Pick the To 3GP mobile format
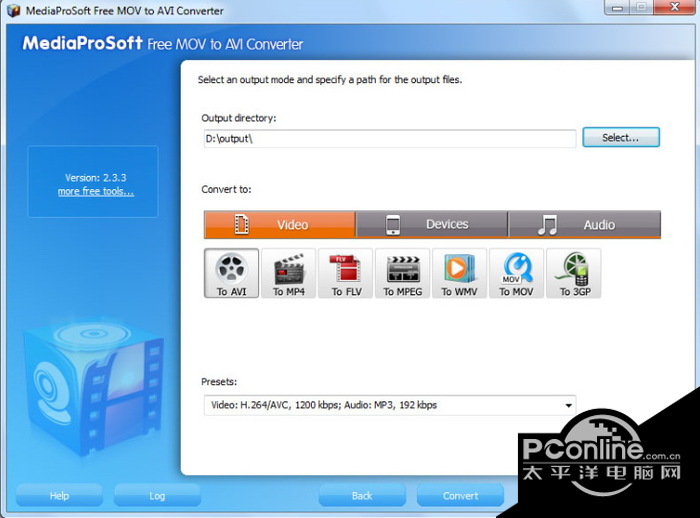Screen dimensions: 700x518 pos(574,273)
